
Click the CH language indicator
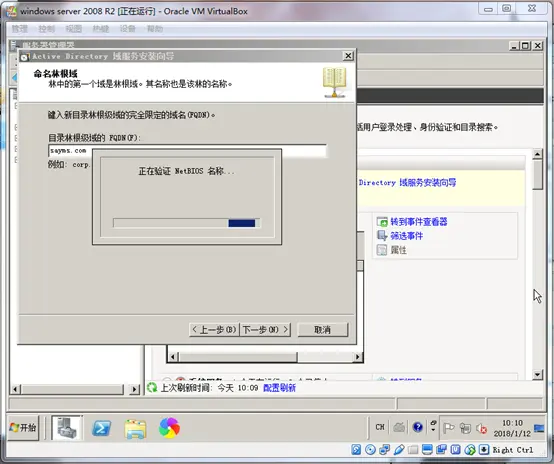pos(380,427)
